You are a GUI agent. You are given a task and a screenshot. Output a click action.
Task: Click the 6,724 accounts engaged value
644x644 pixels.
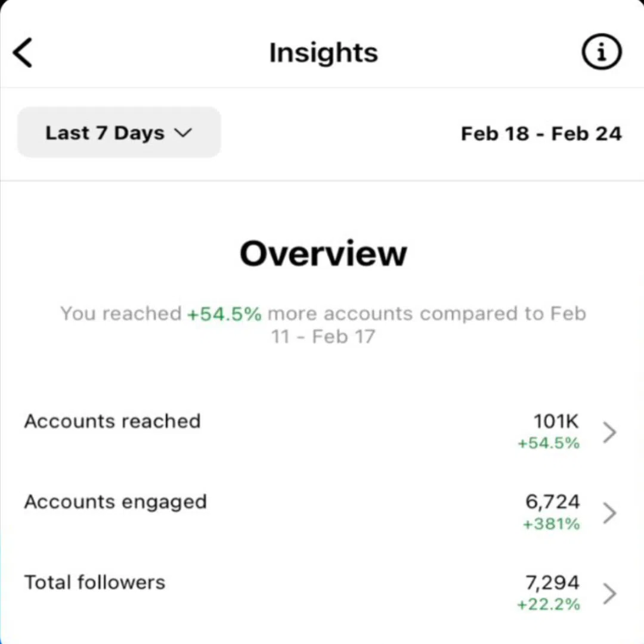tap(552, 501)
